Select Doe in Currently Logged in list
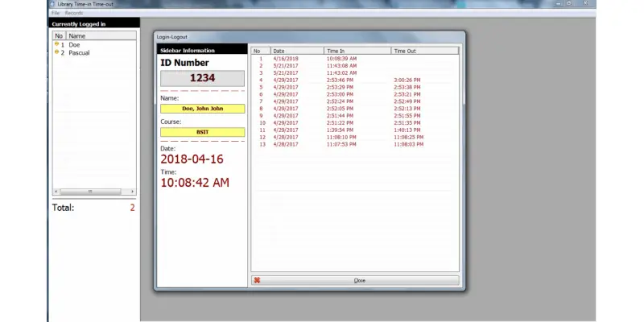The height and width of the screenshot is (322, 644). pyautogui.click(x=74, y=45)
